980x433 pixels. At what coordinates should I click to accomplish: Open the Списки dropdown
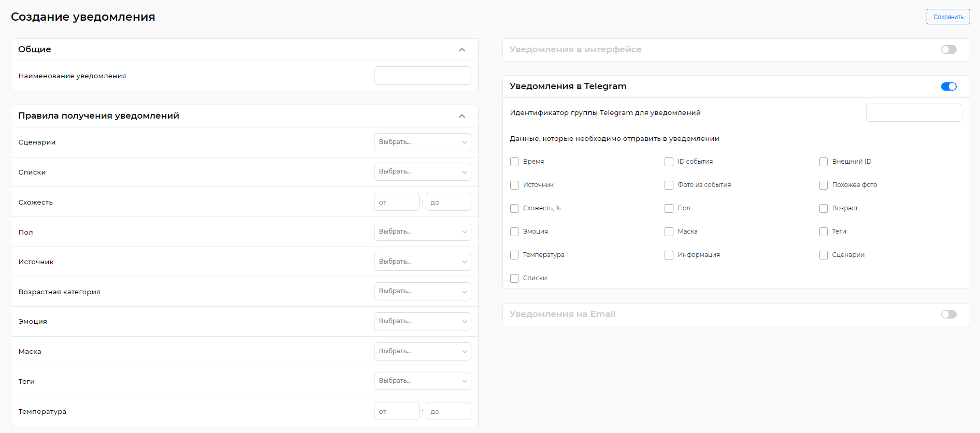click(x=423, y=172)
